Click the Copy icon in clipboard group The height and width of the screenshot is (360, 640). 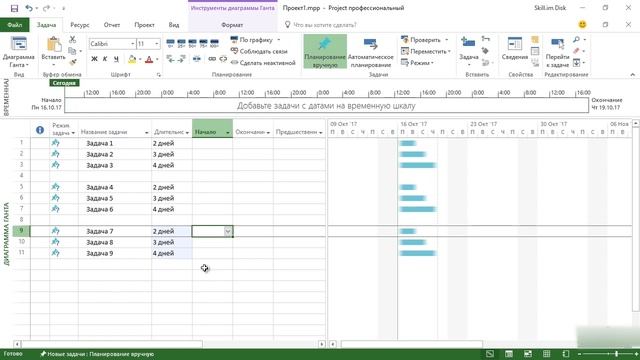click(x=73, y=51)
